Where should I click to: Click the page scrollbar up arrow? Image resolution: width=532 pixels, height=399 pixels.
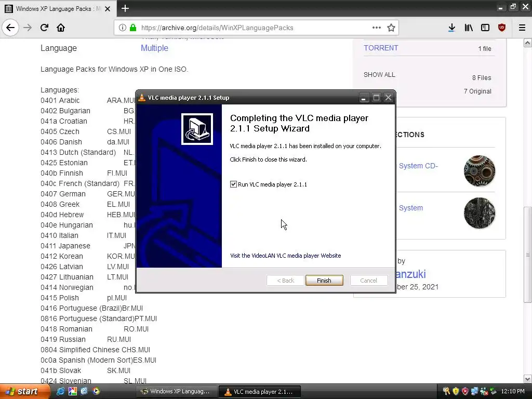click(528, 43)
